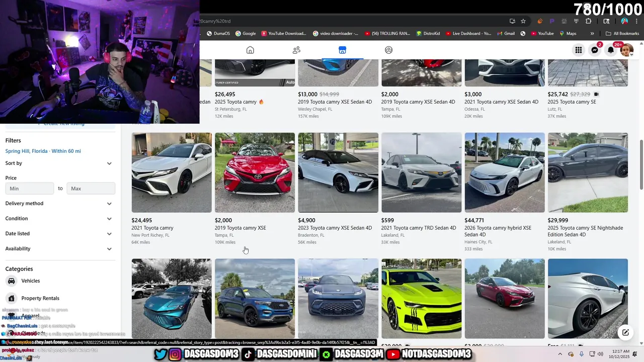Open 2025 camry SE Nightshade photo
Image resolution: width=644 pixels, height=362 pixels.
(x=588, y=172)
